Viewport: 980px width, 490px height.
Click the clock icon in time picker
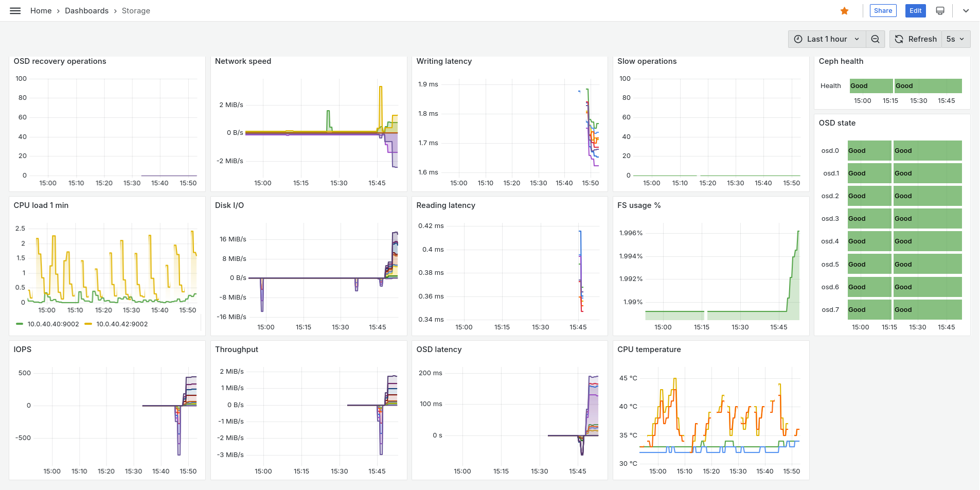(x=798, y=39)
